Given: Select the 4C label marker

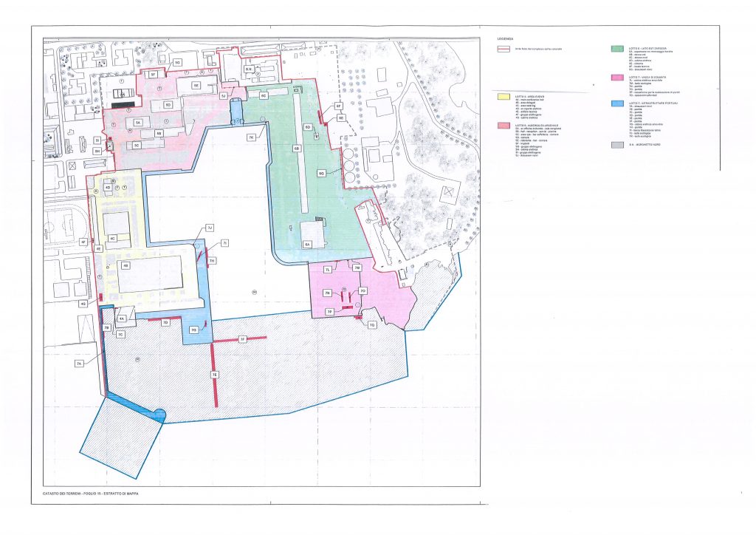Looking at the screenshot, I should (x=112, y=239).
